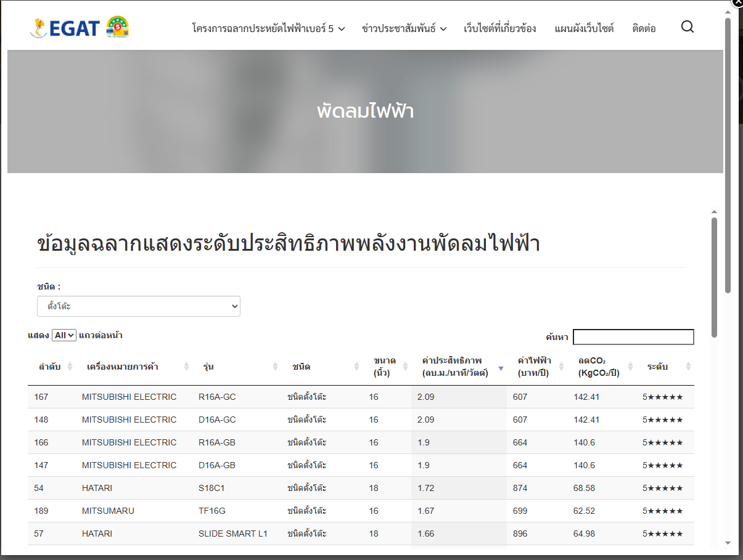Open ติดต่อ menu item
The height and width of the screenshot is (560, 743).
pos(644,28)
